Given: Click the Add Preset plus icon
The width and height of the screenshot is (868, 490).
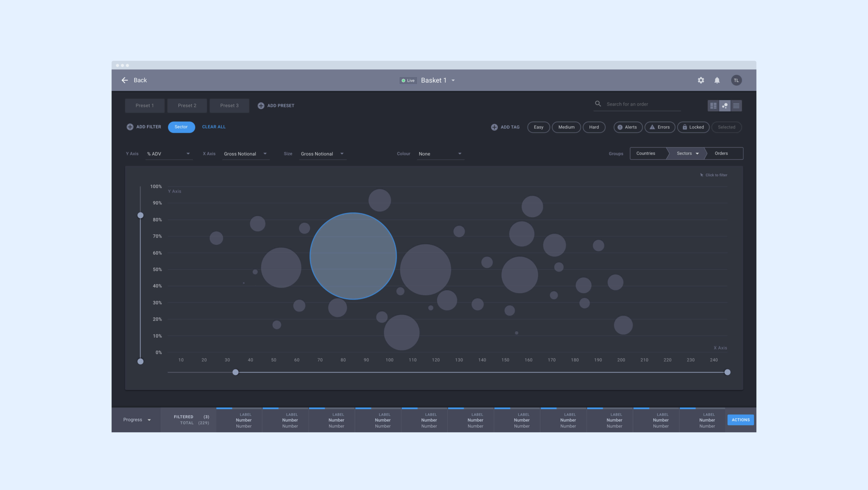Looking at the screenshot, I should tap(261, 106).
